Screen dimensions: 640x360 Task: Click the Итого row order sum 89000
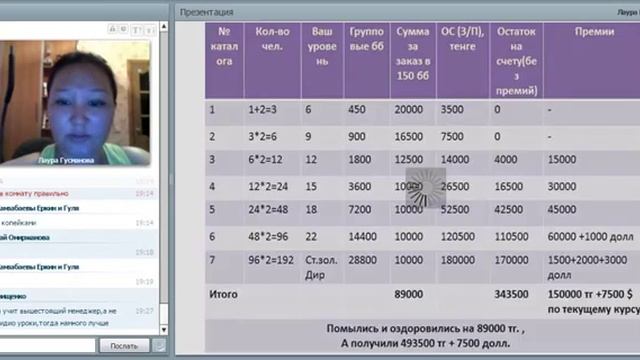pyautogui.click(x=409, y=294)
